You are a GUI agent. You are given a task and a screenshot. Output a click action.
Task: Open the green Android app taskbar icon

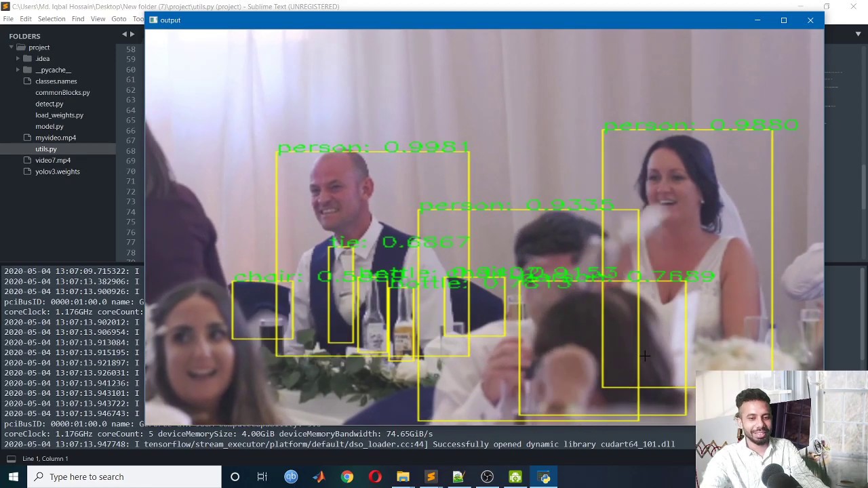515,476
